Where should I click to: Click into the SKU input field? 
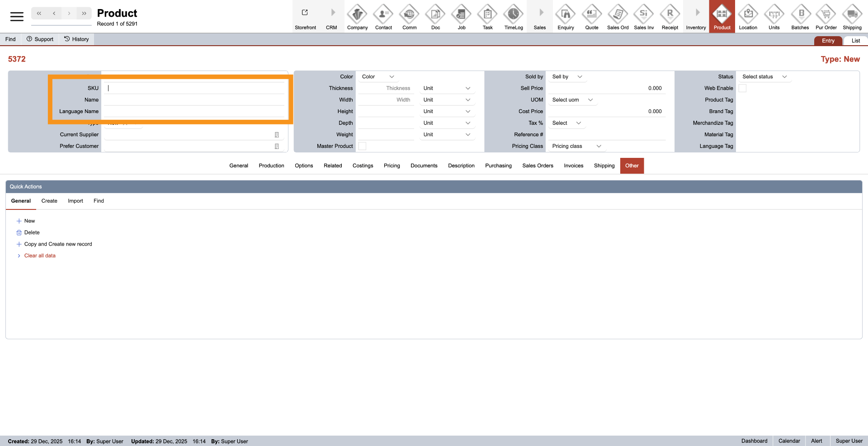click(x=194, y=88)
